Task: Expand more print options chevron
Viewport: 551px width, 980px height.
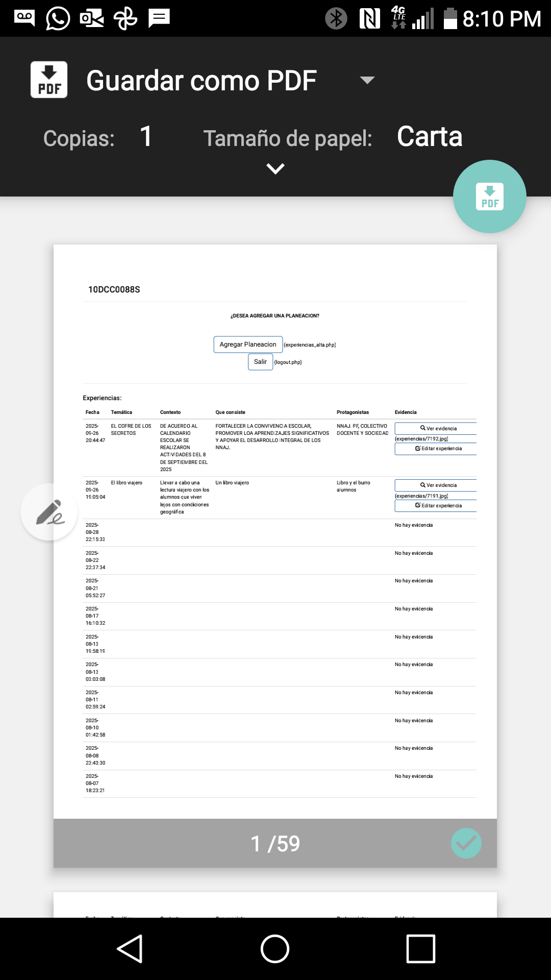Action: click(x=275, y=168)
